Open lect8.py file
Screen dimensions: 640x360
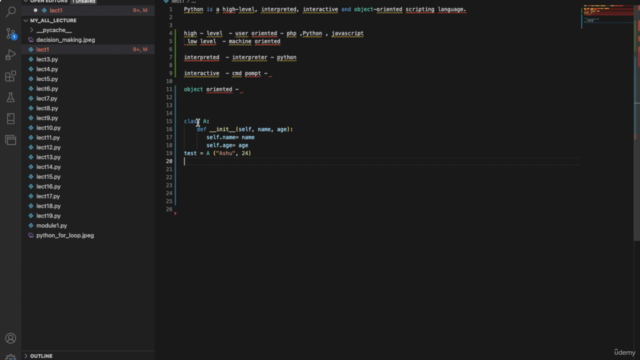tap(47, 109)
